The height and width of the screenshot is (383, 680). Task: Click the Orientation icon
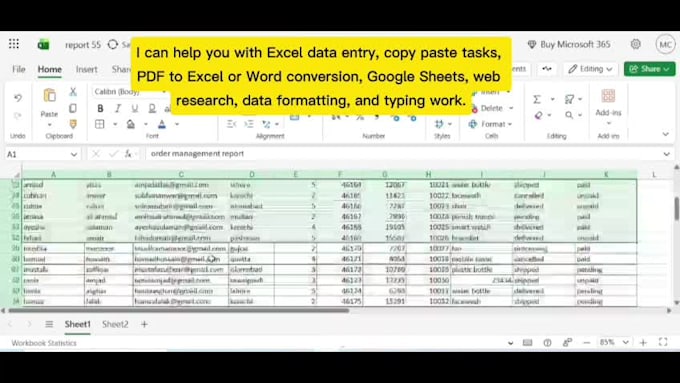(266, 124)
